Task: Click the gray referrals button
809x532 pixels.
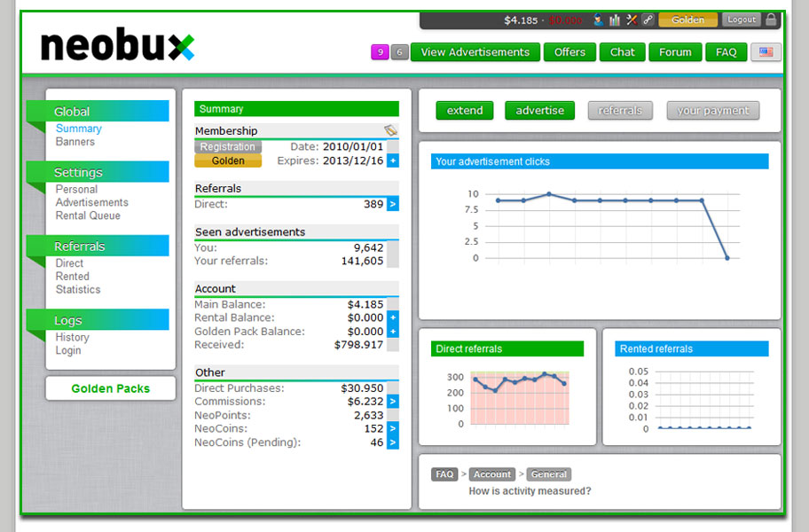Action: [620, 110]
